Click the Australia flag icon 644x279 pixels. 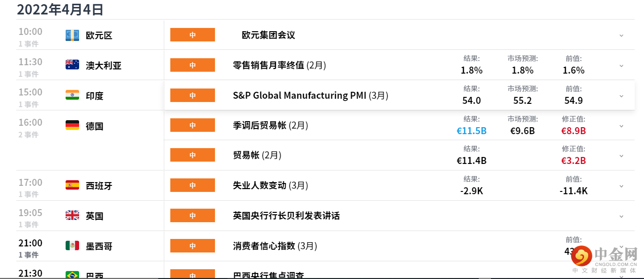coord(72,65)
